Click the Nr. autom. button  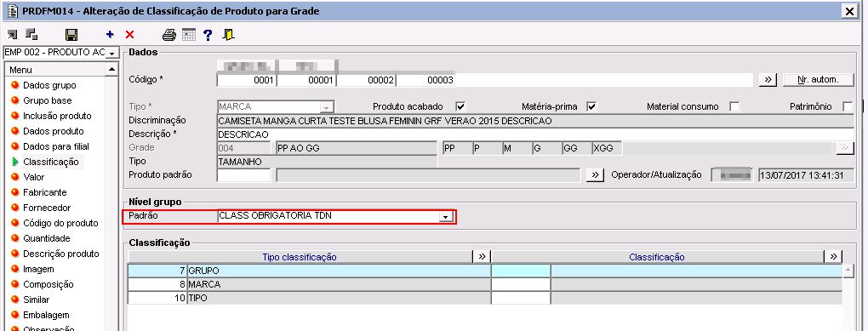[818, 80]
